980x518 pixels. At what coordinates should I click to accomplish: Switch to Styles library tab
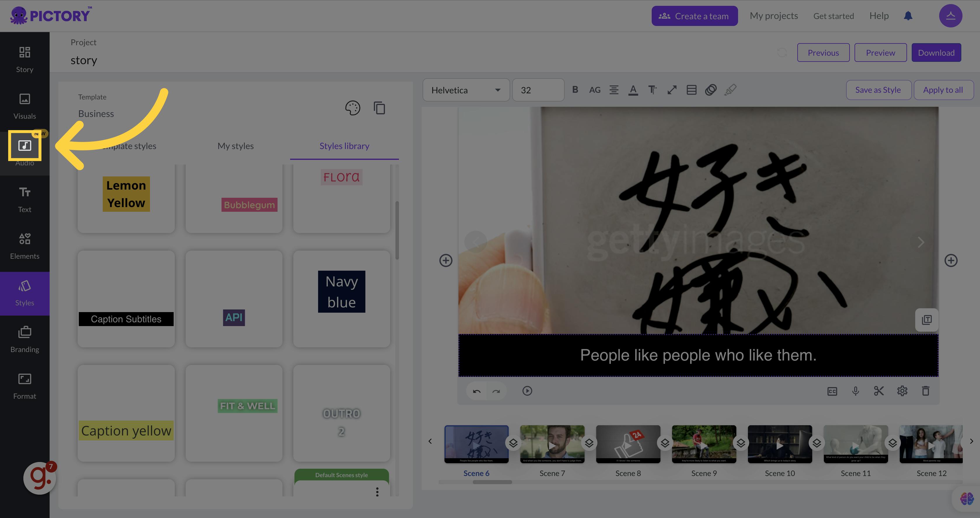click(x=344, y=146)
